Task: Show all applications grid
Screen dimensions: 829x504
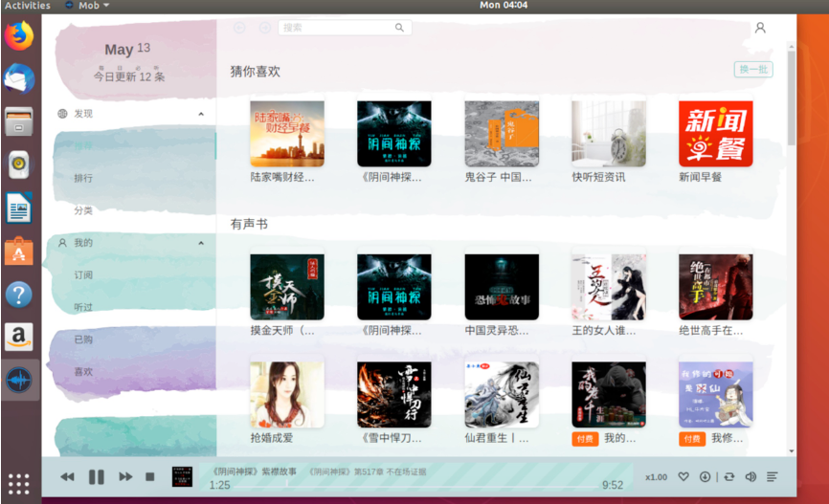Action: pyautogui.click(x=19, y=484)
